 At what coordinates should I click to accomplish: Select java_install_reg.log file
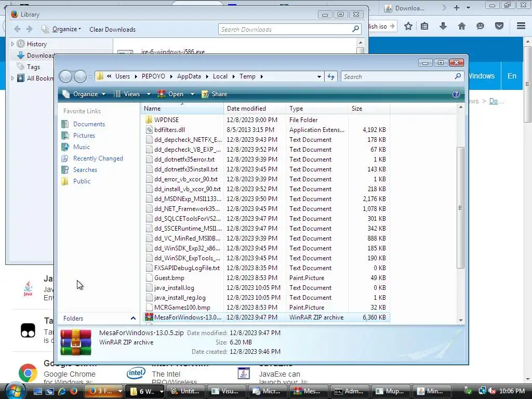point(180,297)
